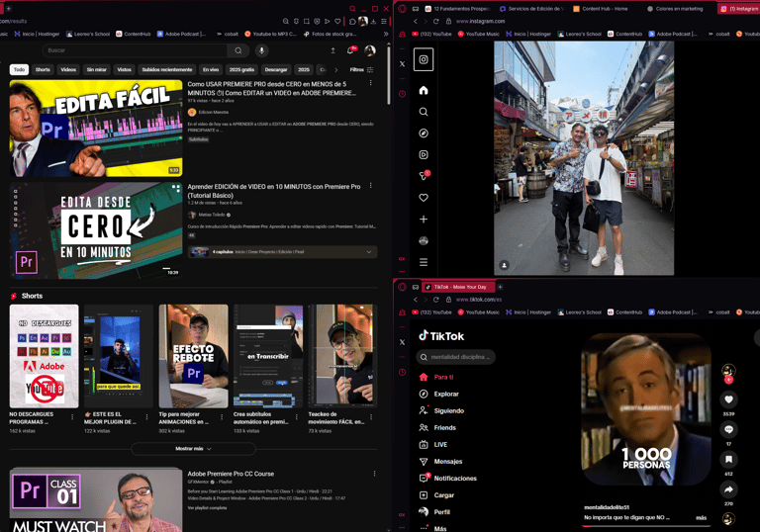Open Instagram search icon

424,112
